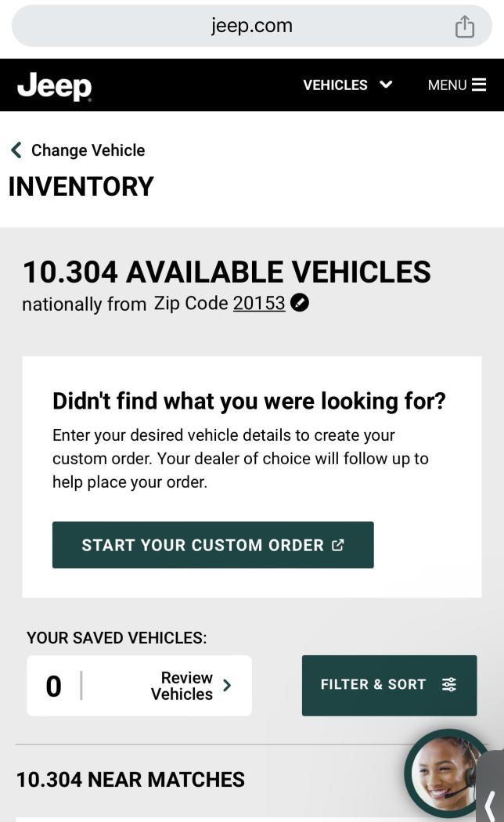Click the external link icon on the custom order button
504x822 pixels.
tap(338, 545)
